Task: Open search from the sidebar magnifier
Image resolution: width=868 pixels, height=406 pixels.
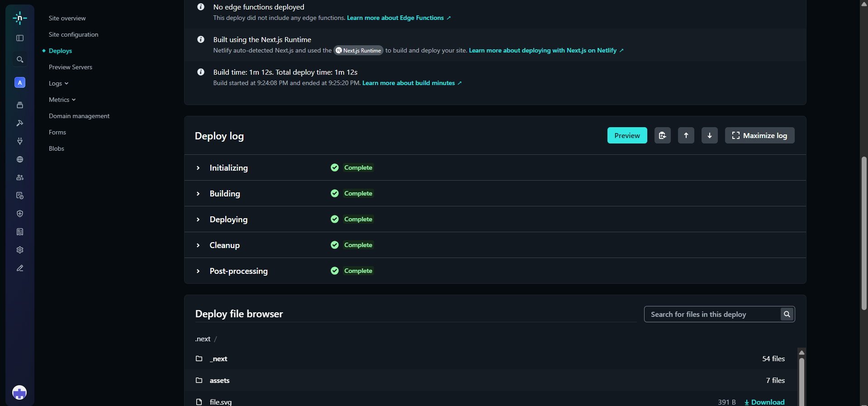Action: coord(20,59)
